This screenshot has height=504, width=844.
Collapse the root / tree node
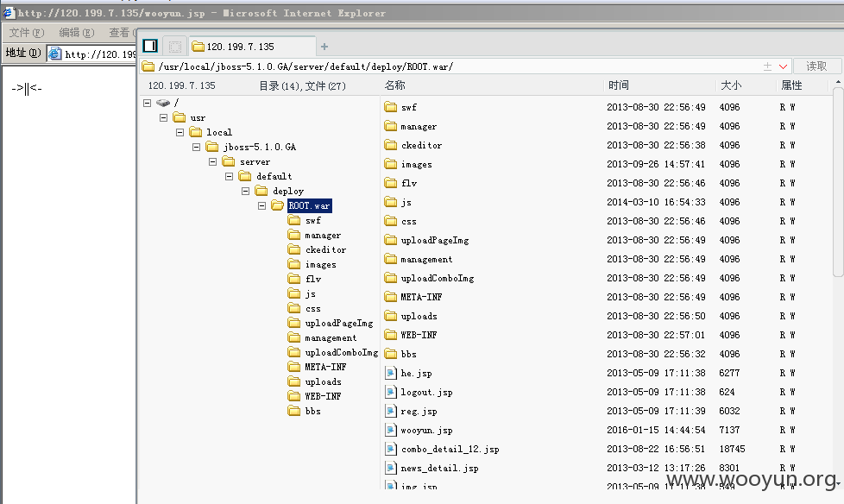tap(147, 103)
